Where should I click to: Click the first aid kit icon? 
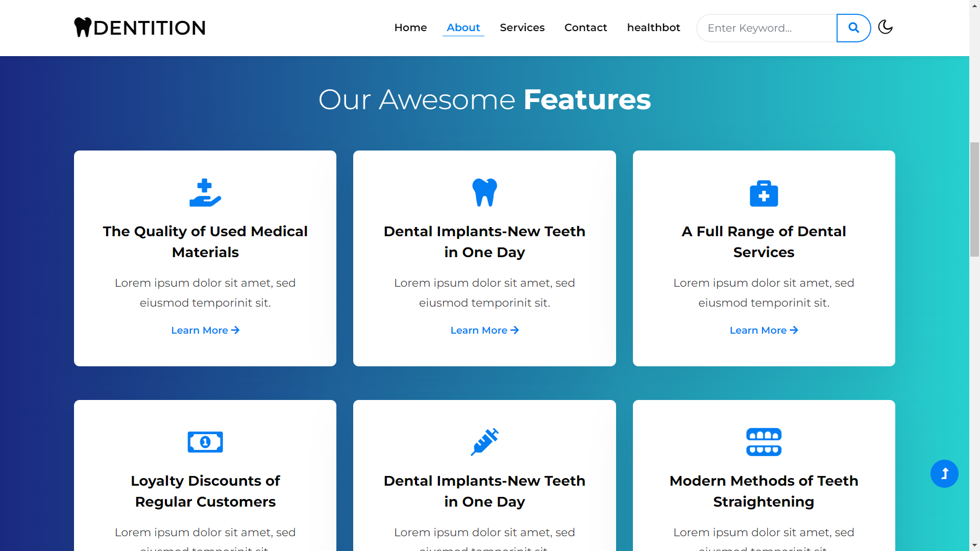pyautogui.click(x=764, y=193)
